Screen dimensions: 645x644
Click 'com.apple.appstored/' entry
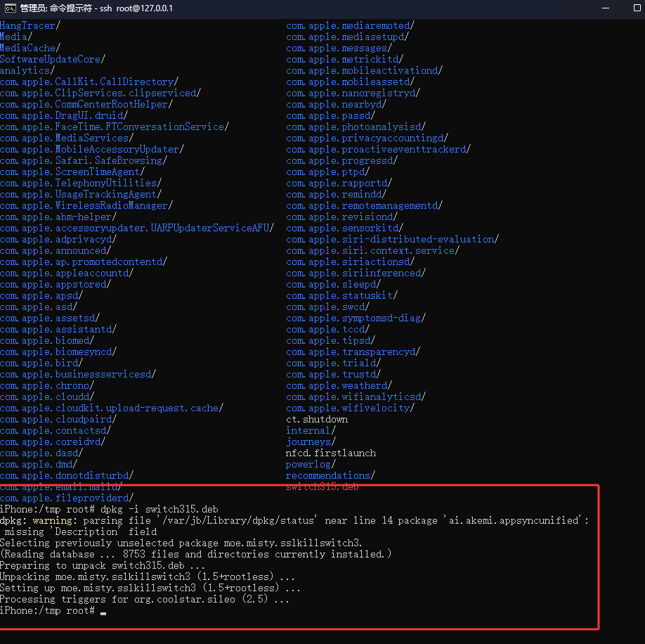(55, 284)
